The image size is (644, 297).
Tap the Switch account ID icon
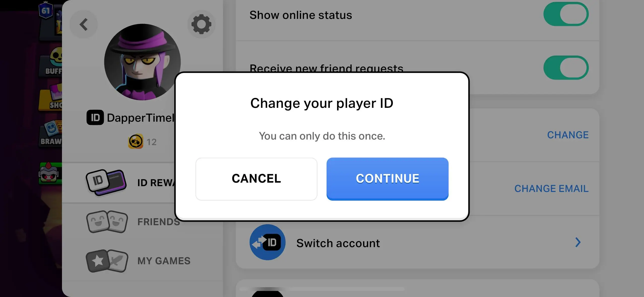(x=267, y=242)
